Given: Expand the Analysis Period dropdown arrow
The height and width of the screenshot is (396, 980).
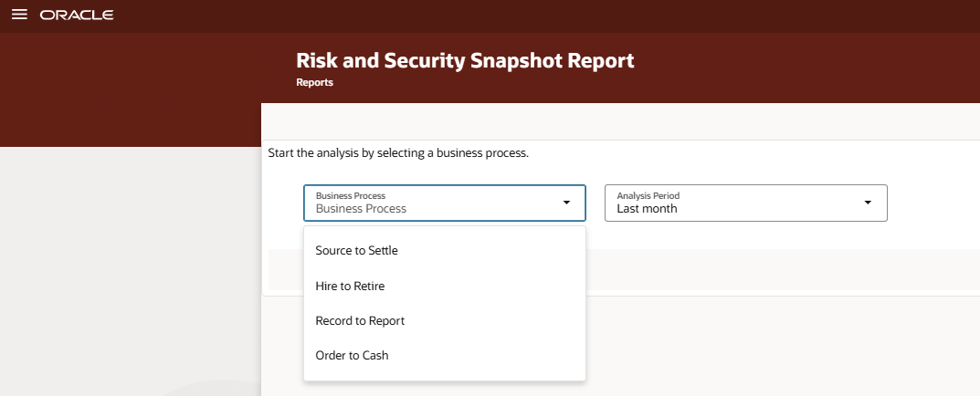Looking at the screenshot, I should click(x=868, y=203).
